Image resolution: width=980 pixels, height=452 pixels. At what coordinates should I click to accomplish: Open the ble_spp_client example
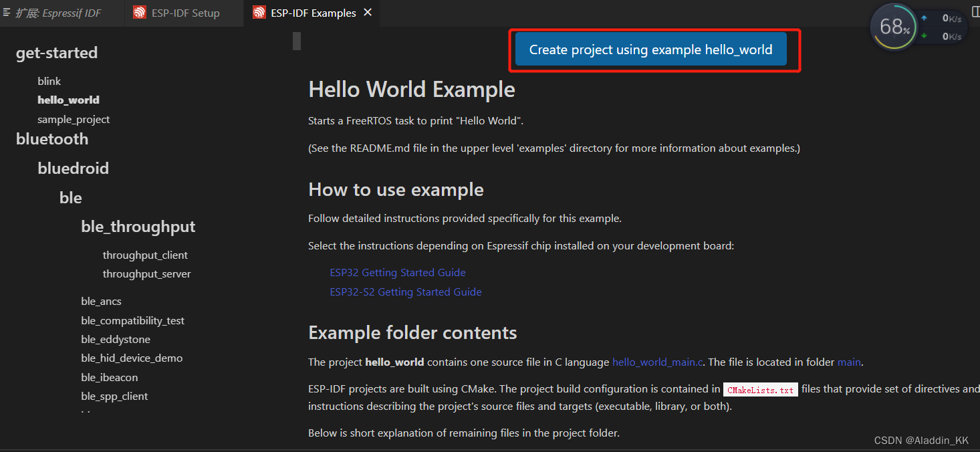114,396
